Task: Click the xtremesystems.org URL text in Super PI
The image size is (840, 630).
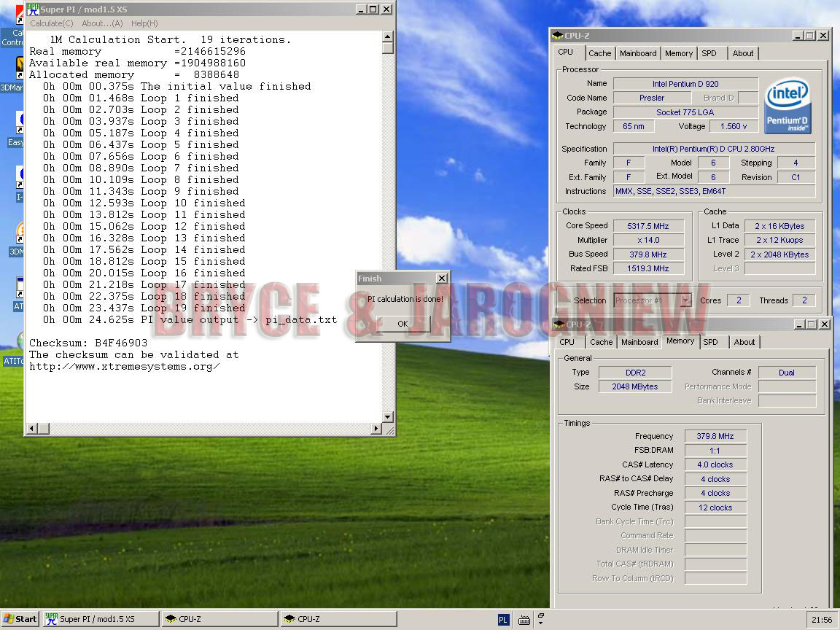Action: pos(124,367)
